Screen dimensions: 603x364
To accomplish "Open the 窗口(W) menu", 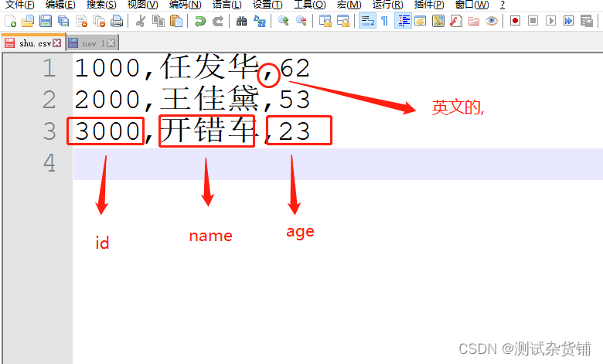I will [472, 5].
